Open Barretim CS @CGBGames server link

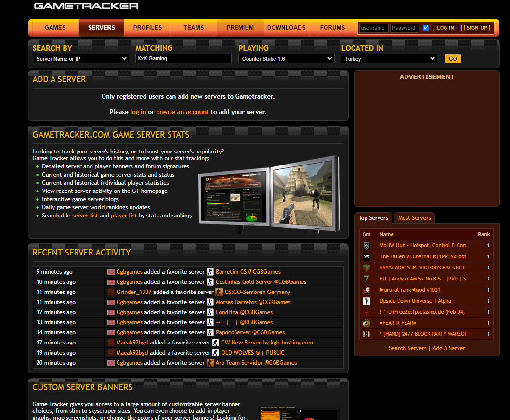pyautogui.click(x=248, y=272)
